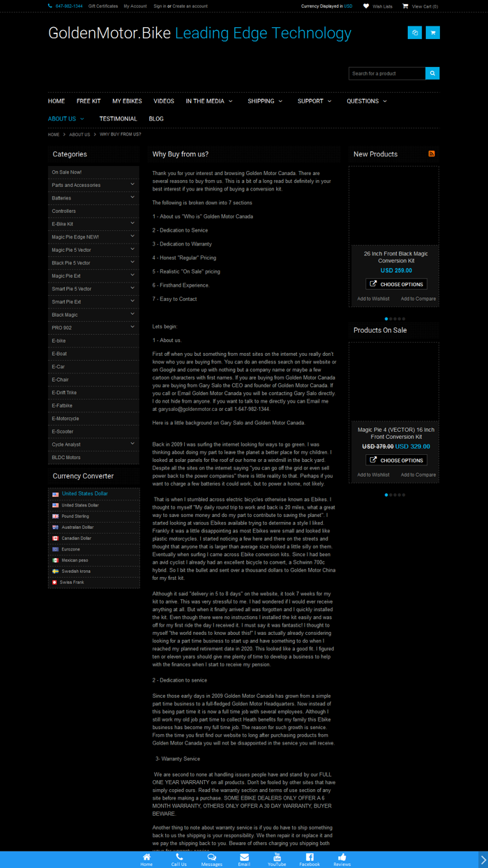The image size is (488, 868).
Task: Expand E-Bike Kit category chevron
Action: 132,224
